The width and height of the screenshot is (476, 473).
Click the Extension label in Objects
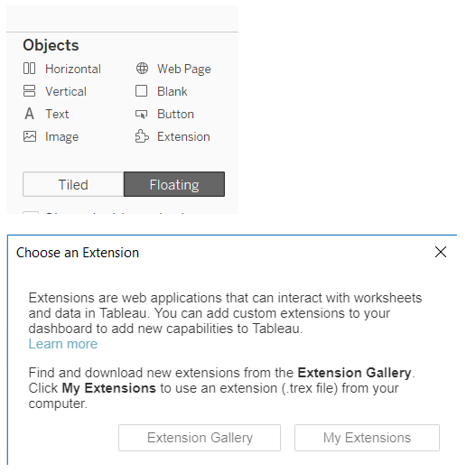tap(183, 137)
